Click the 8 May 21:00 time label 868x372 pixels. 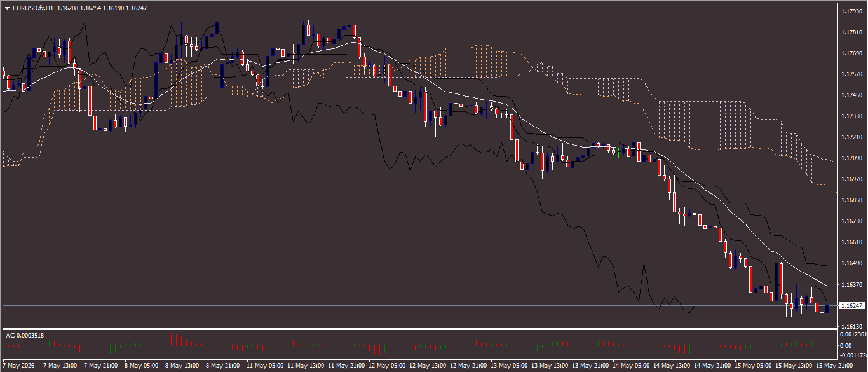[223, 366]
